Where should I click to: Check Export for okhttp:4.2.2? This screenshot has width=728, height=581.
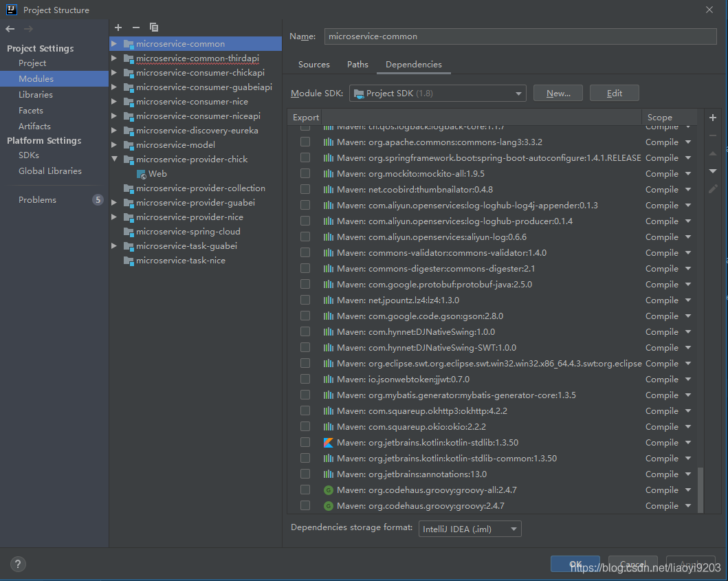click(x=305, y=410)
